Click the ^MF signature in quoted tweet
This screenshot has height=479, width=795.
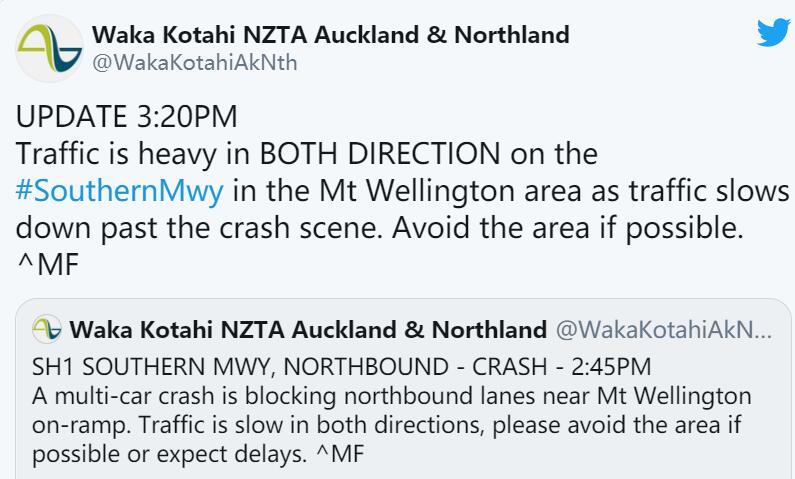click(340, 454)
